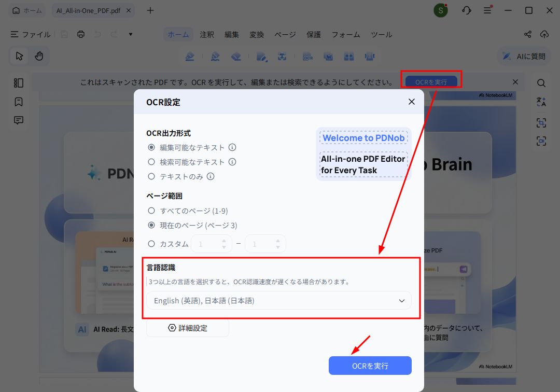
Task: Click the AIに質問 button
Action: [x=524, y=56]
